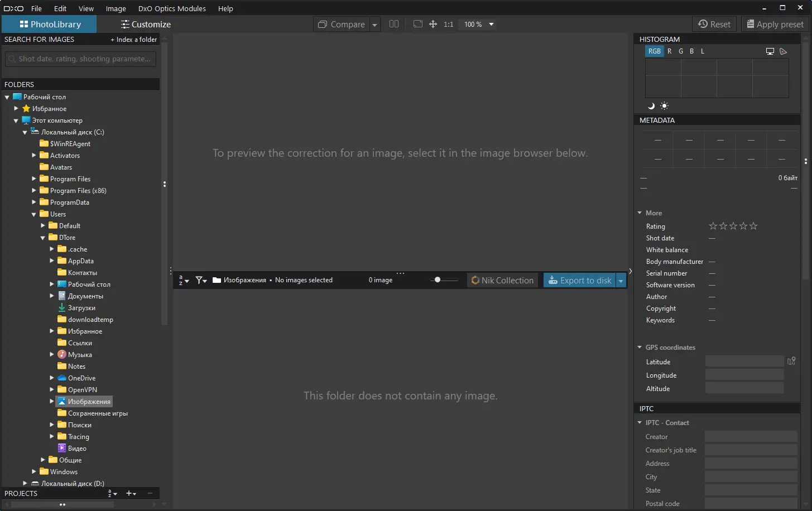
Task: Toggle shadow clipping moon icon
Action: click(651, 106)
